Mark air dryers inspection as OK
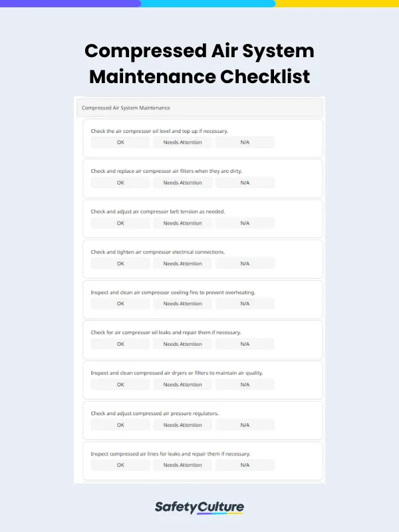The image size is (399, 532). pos(120,384)
